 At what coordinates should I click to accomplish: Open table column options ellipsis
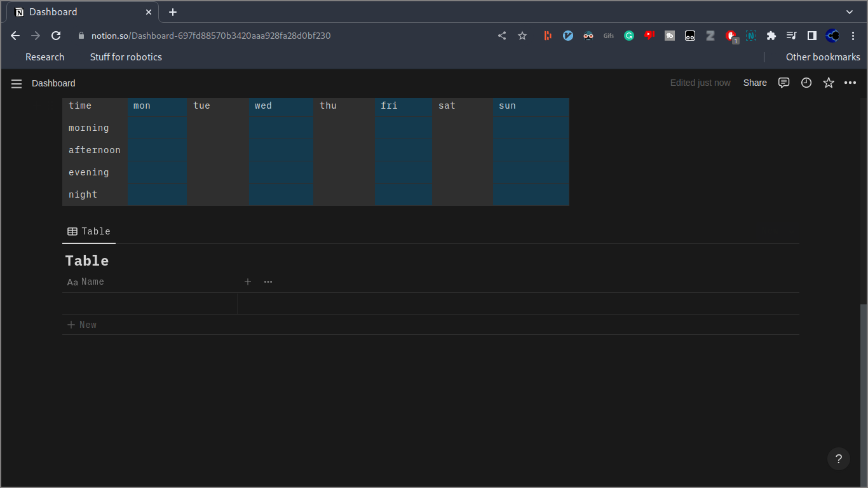pyautogui.click(x=268, y=281)
